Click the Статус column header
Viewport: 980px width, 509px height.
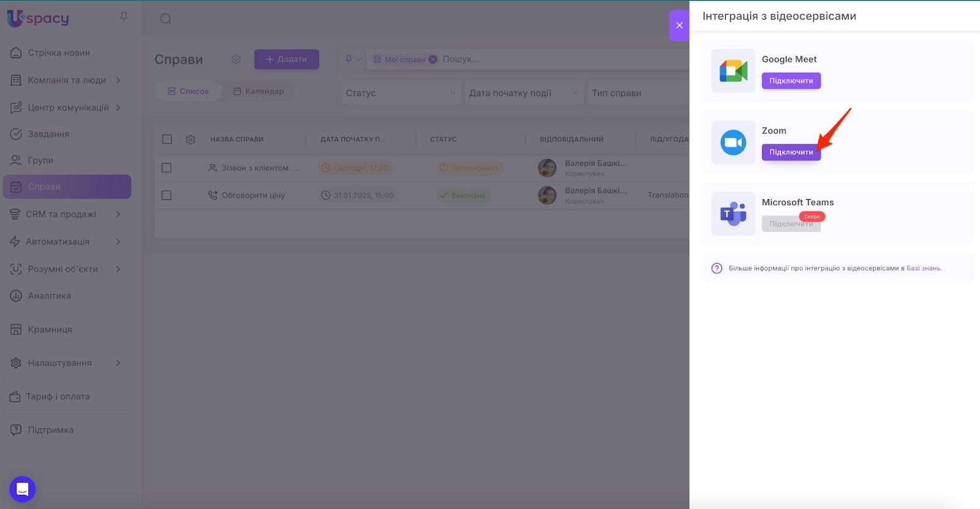point(443,140)
